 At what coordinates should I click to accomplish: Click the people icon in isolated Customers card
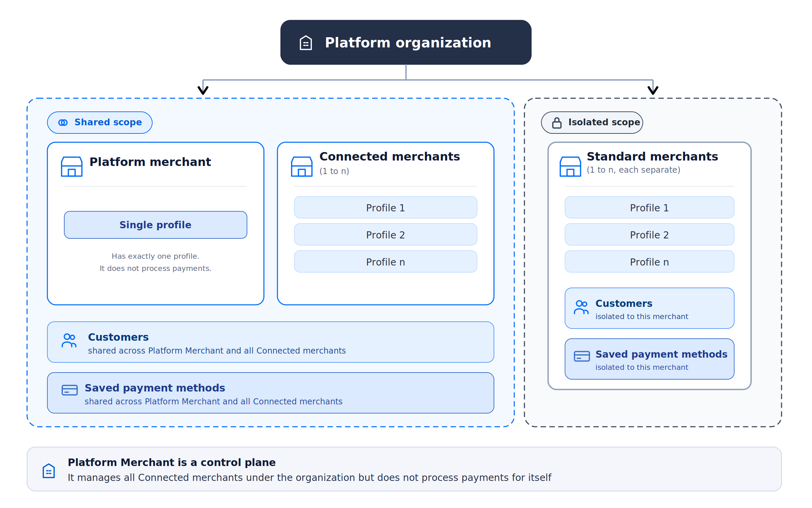coord(581,307)
